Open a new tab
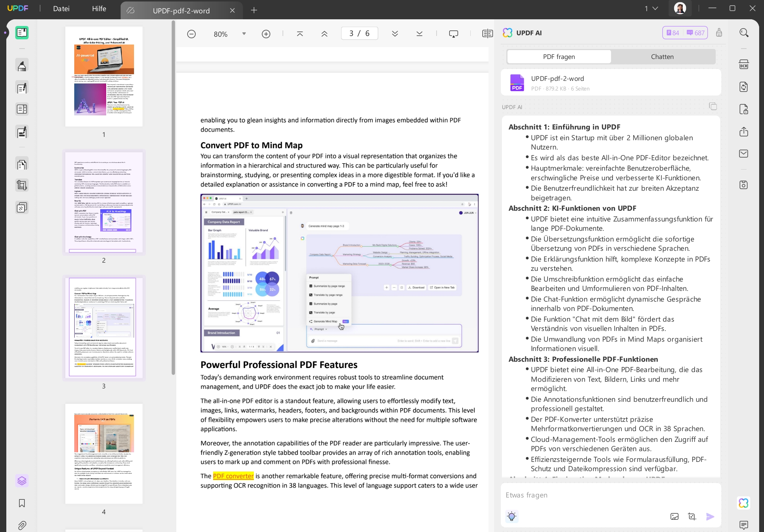This screenshot has height=532, width=764. coord(254,10)
